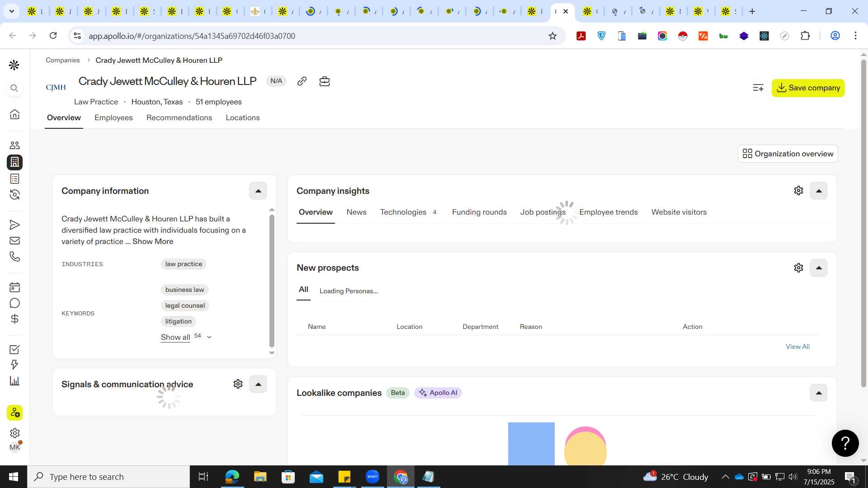
Task: Collapse the Signals & communication advice panel
Action: [258, 384]
